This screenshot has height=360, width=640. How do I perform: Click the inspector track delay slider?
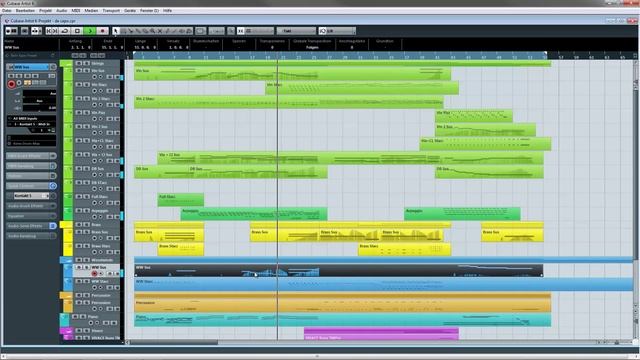coord(39,108)
